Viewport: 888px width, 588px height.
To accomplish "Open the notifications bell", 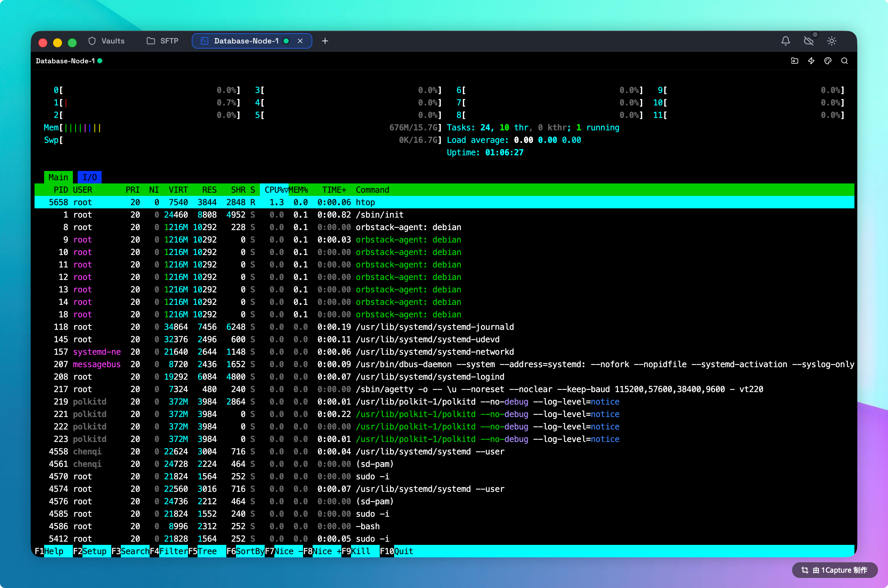I will coord(785,41).
